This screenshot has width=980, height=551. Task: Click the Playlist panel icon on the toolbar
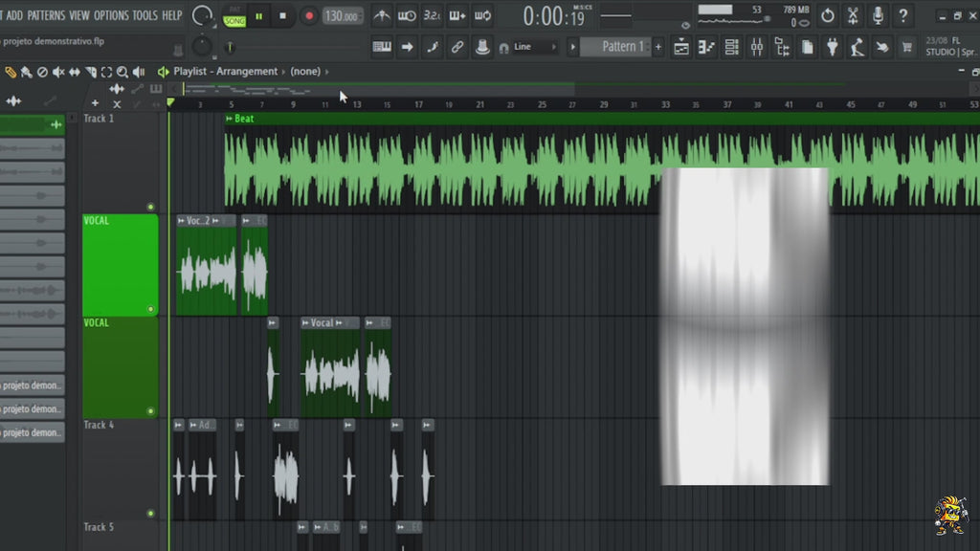pyautogui.click(x=681, y=46)
